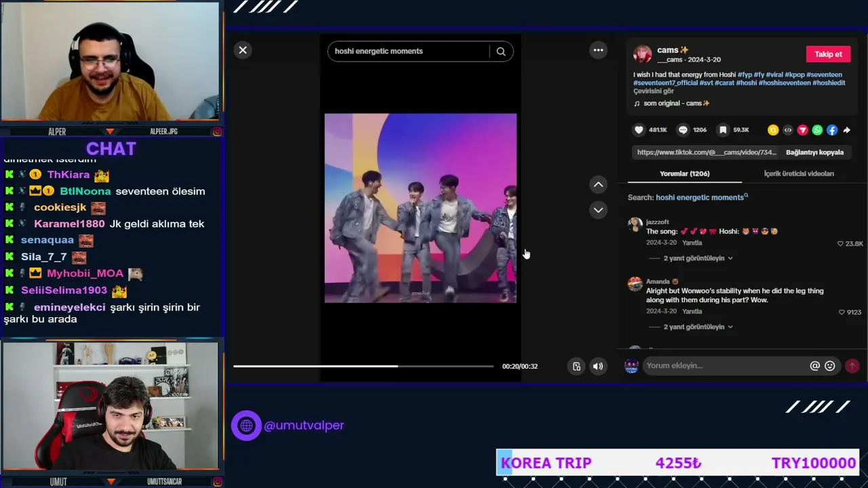
Task: Click Çevirisini gör translation link
Action: coord(654,91)
